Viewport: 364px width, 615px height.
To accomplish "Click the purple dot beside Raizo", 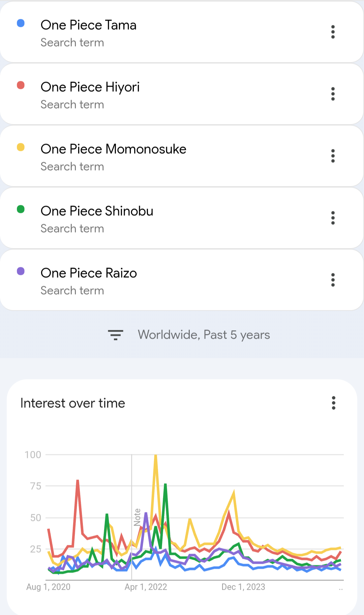I will point(21,271).
